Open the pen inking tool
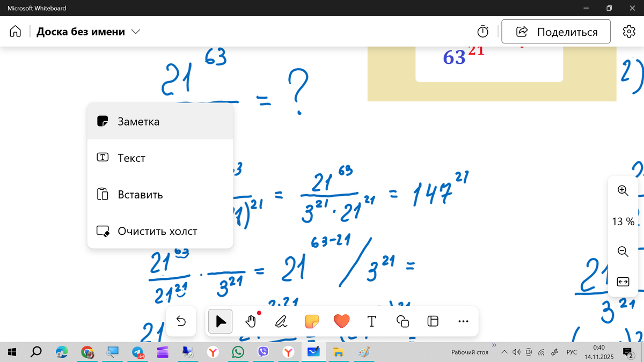Image resolution: width=644 pixels, height=362 pixels. pyautogui.click(x=281, y=321)
